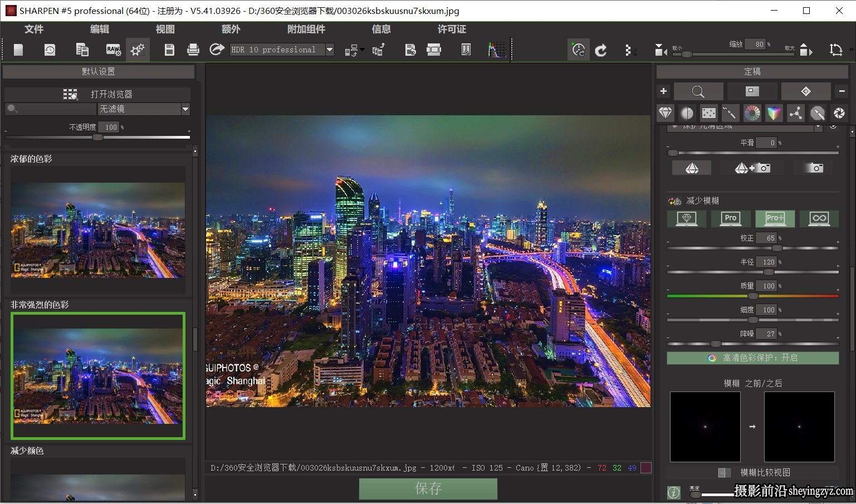
Task: Click the plus expand icon in 定稿 panel
Action: point(663,91)
